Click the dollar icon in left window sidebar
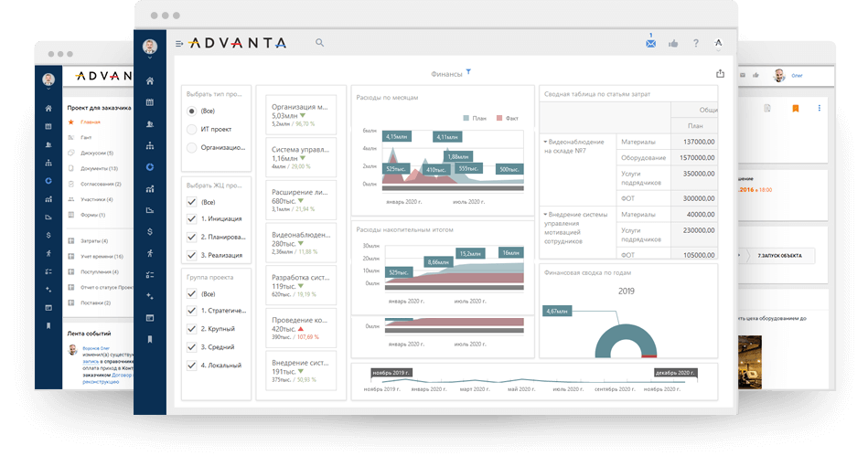The image size is (868, 456). click(x=48, y=235)
